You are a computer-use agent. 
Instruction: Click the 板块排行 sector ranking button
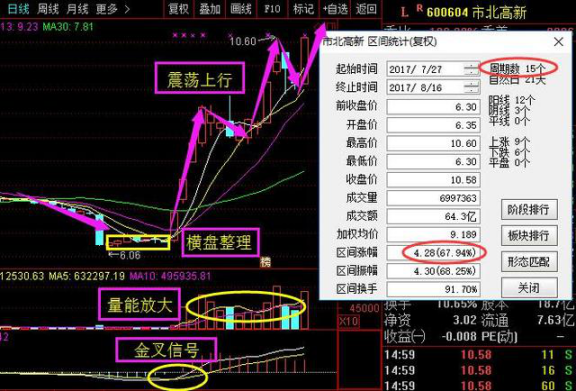(529, 235)
